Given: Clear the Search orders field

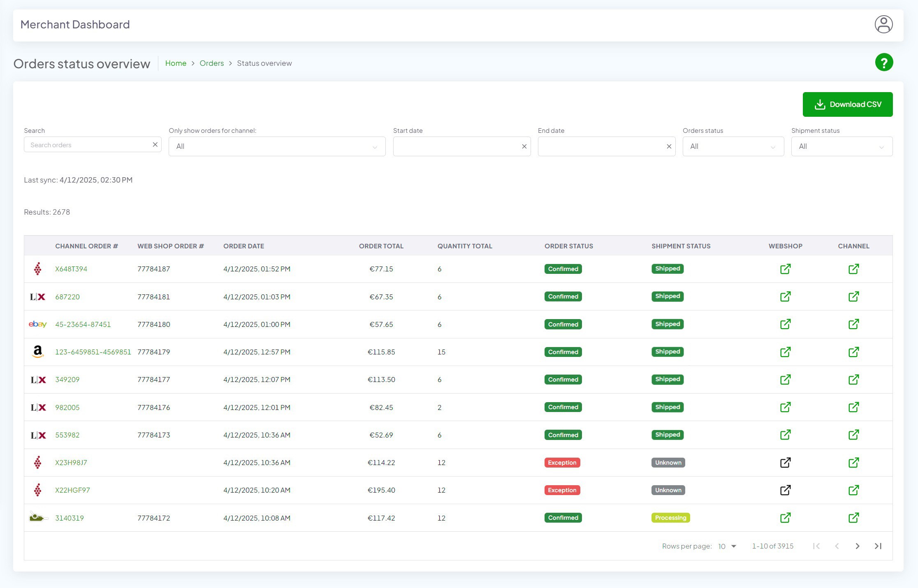Looking at the screenshot, I should click(155, 145).
